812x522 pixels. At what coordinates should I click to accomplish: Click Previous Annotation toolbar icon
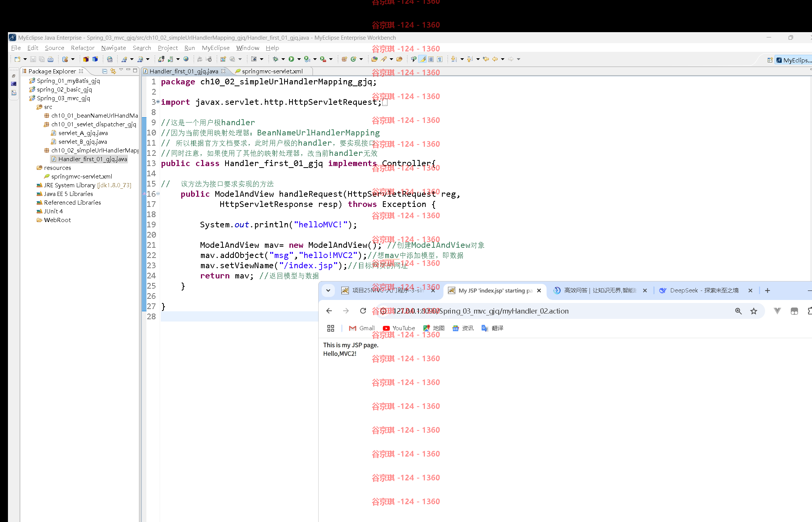[x=470, y=59]
